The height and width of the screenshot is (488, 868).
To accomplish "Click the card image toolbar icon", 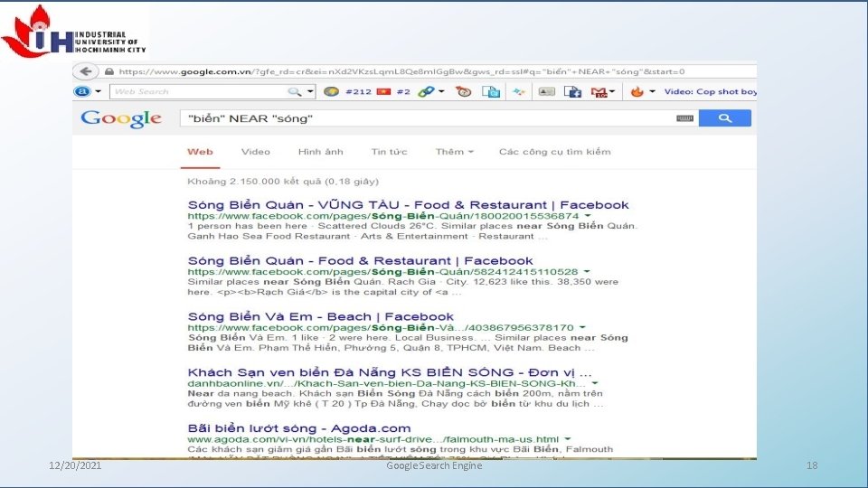I will point(546,91).
